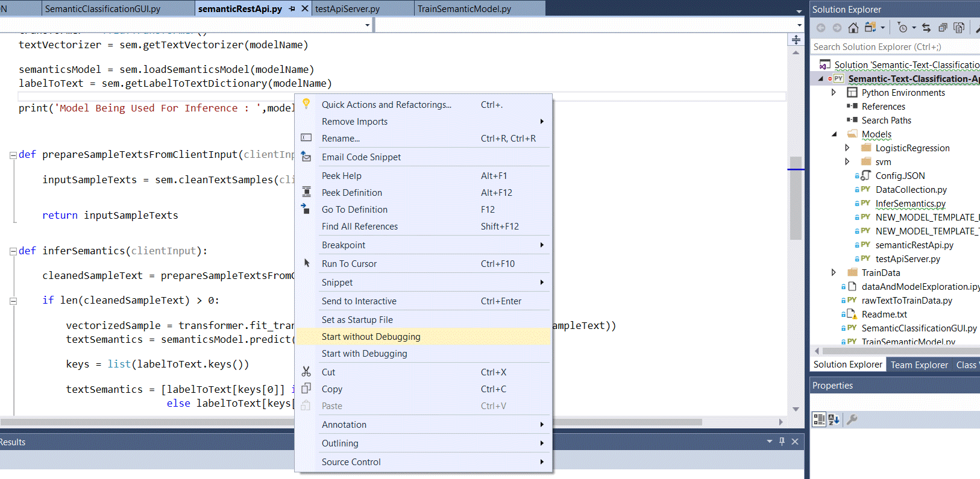The height and width of the screenshot is (479, 980).
Task: Toggle Categorized view in Properties panel
Action: (819, 419)
